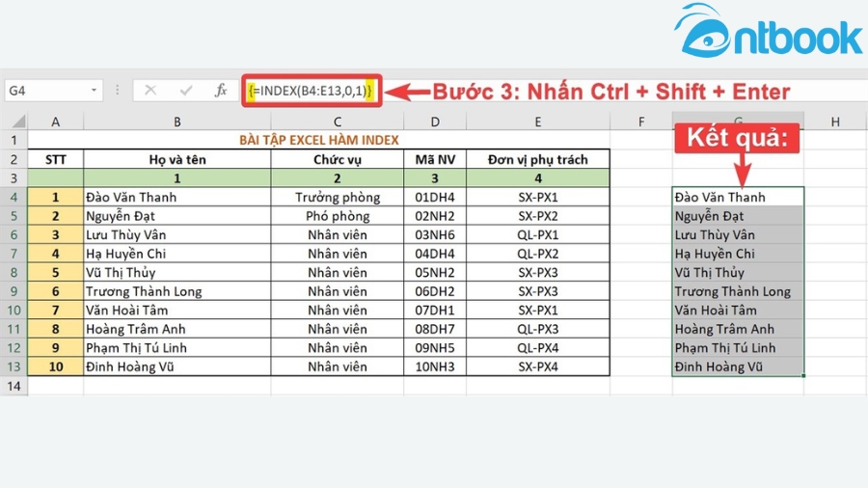Select row 14 header
The width and height of the screenshot is (868, 488).
point(14,385)
